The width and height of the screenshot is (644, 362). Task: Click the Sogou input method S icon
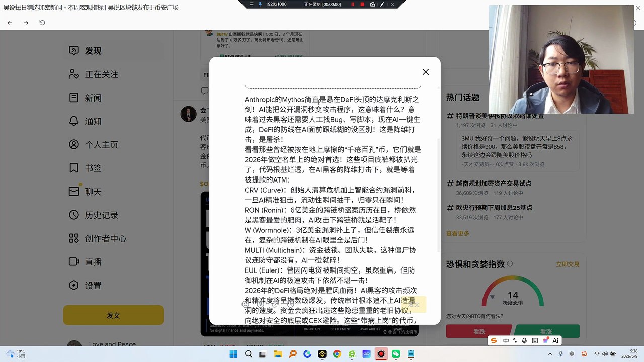(494, 340)
